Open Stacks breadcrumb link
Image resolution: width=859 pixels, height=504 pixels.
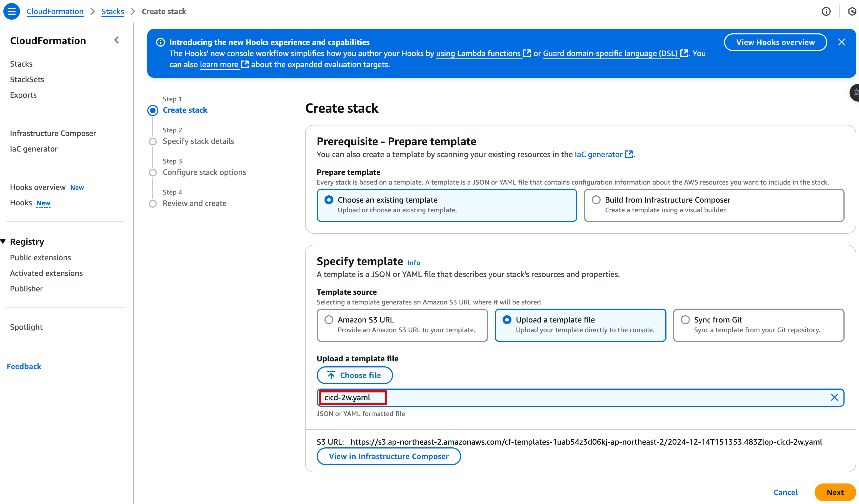(x=113, y=11)
